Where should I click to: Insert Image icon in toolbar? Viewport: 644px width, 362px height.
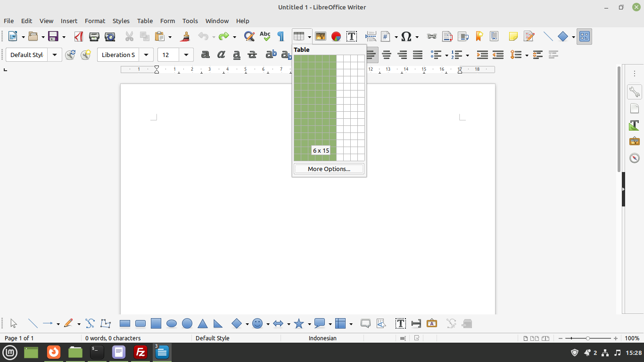click(x=321, y=36)
